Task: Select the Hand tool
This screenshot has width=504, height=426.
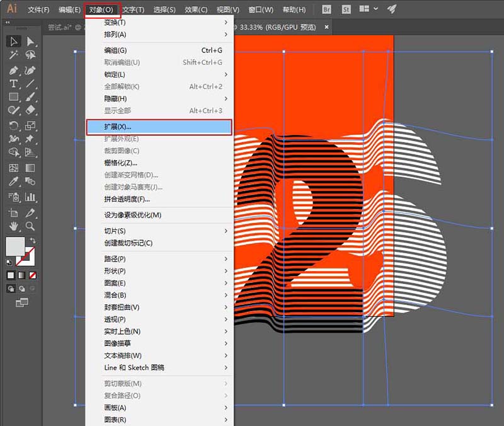Action: coord(13,226)
